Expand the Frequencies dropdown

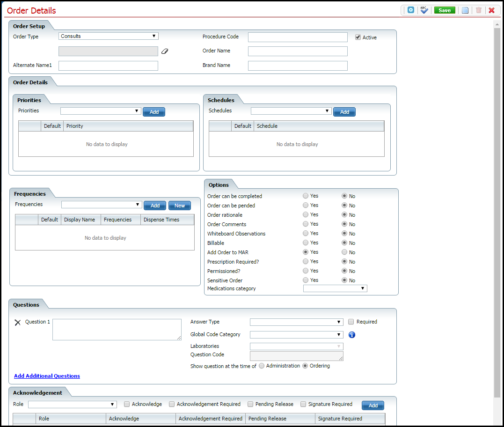102,205
